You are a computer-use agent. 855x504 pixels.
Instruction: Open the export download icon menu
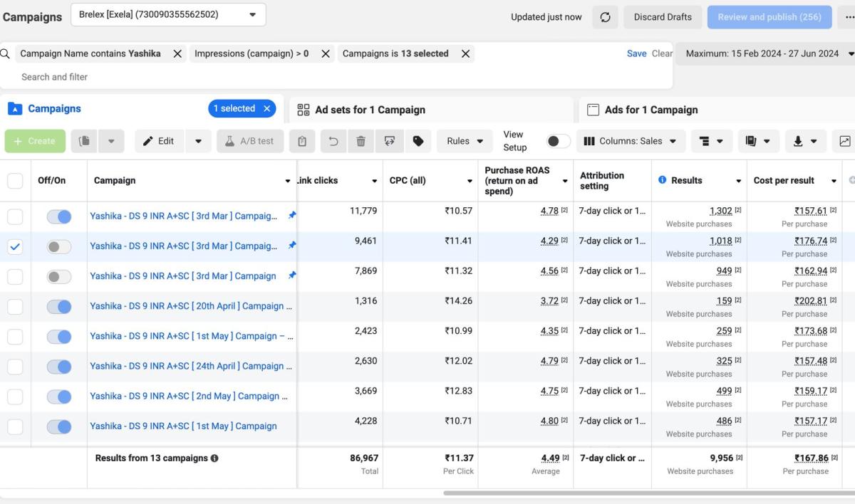[x=805, y=141]
